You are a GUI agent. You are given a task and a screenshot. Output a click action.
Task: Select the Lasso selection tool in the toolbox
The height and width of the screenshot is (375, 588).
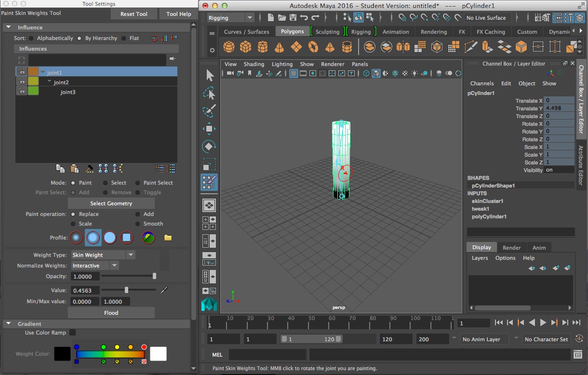pyautogui.click(x=209, y=93)
